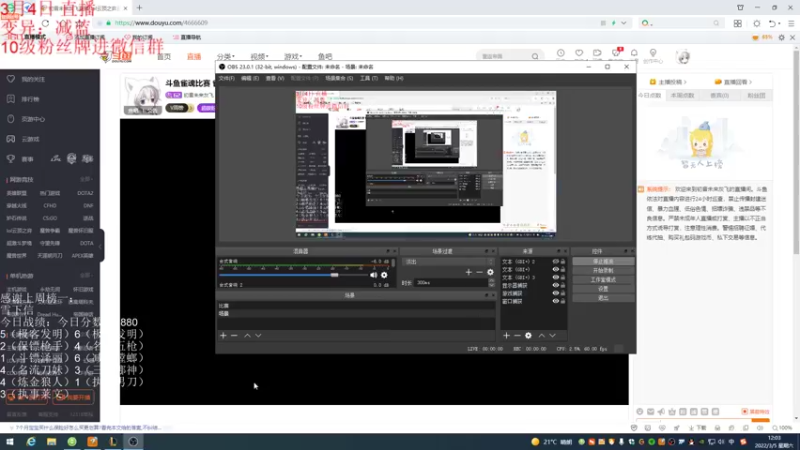The width and height of the screenshot is (800, 450).
Task: Open 赛事 trophy icon in sidebar
Action: 11,159
